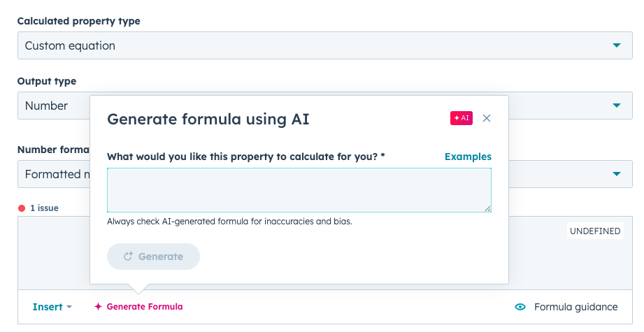Click the Generate Formula label

(145, 307)
